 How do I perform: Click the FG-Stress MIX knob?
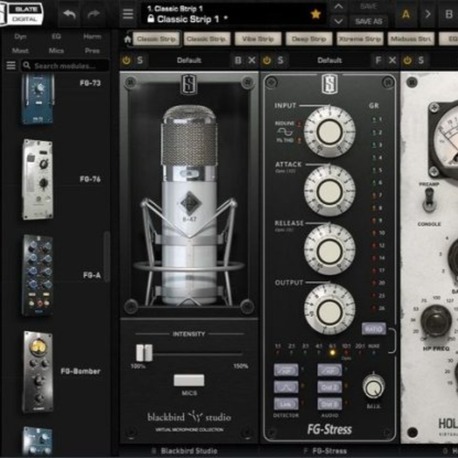[x=373, y=386]
